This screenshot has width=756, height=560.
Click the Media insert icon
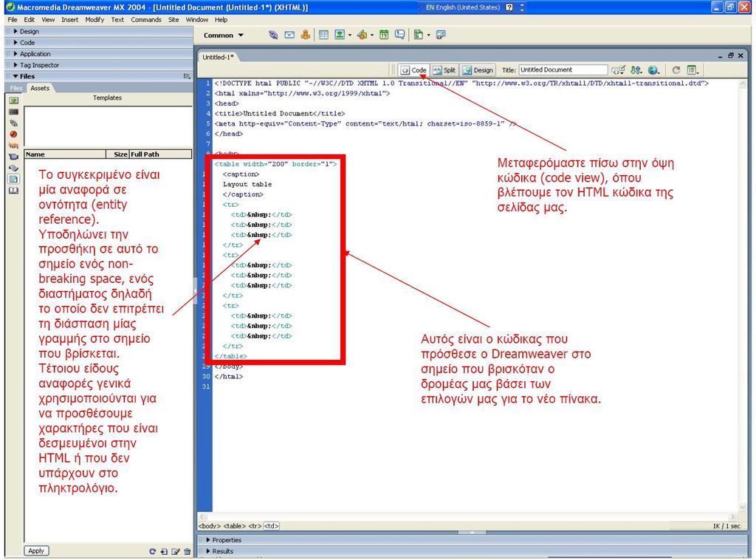click(x=362, y=35)
